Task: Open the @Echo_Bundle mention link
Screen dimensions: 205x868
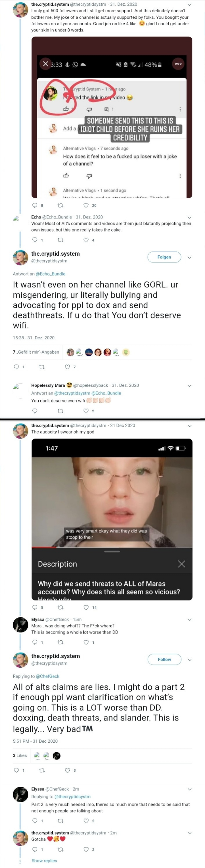Action: click(x=51, y=274)
